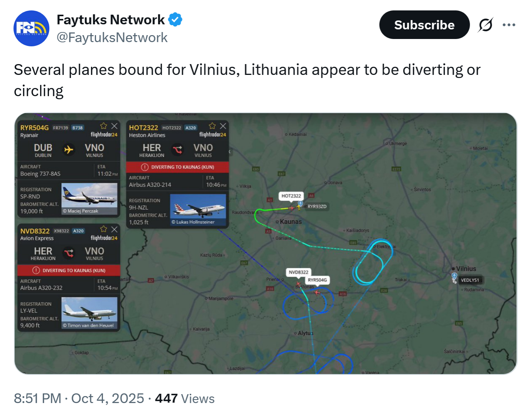Click the RYR504G map flight label
532x415 pixels.
(x=317, y=280)
